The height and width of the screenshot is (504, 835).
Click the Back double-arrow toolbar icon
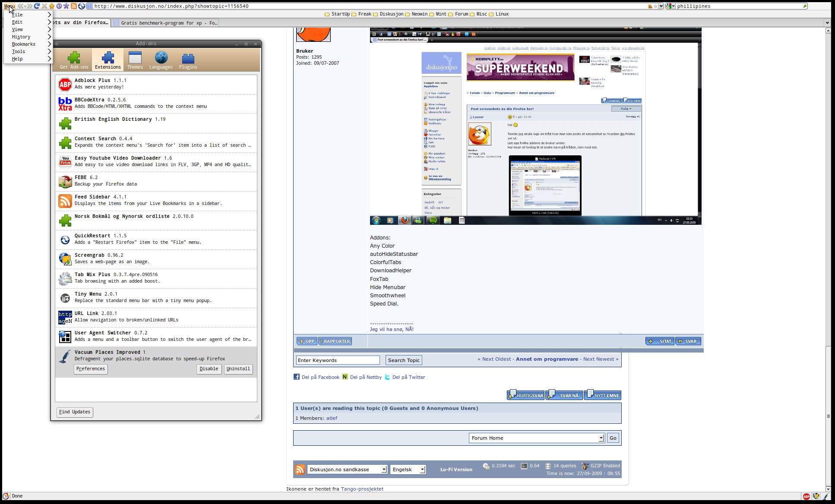(20, 6)
